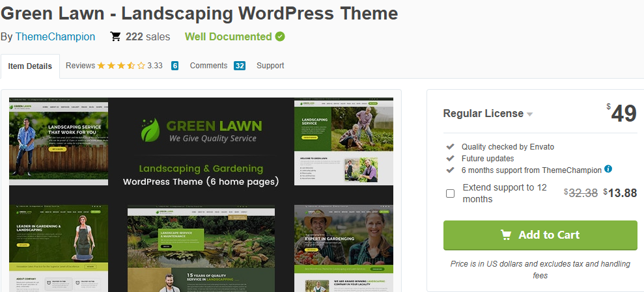Click the comments count badge 32
644x292 pixels.
coord(240,66)
